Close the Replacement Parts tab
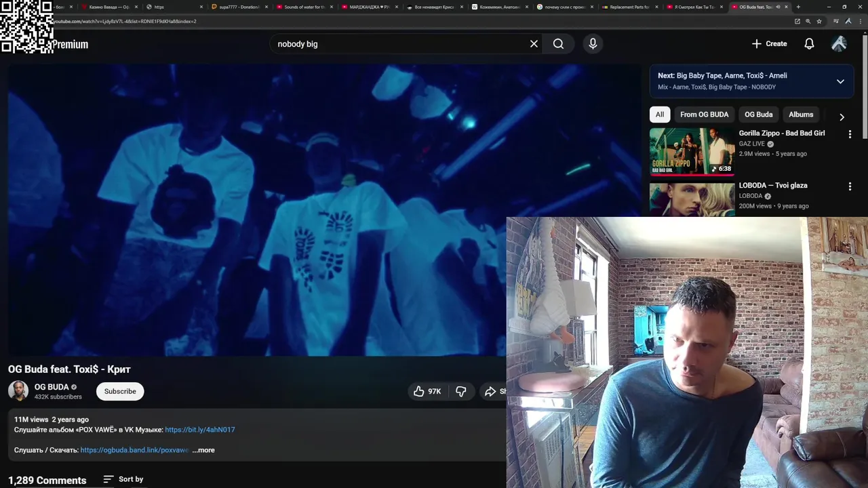Image resolution: width=868 pixels, height=488 pixels. (656, 7)
